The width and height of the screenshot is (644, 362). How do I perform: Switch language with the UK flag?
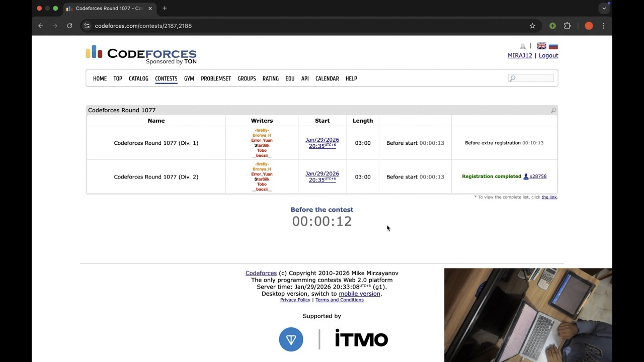541,46
